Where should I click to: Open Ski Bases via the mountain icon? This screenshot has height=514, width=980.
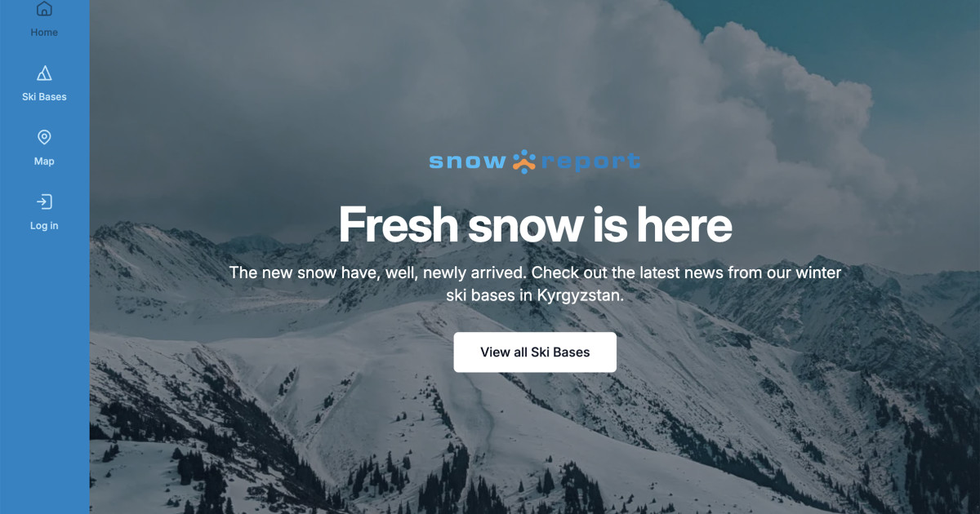point(44,73)
